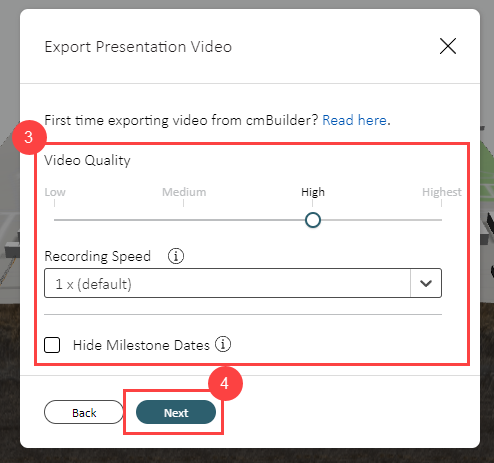Click the Export Presentation Video title
494x463 pixels.
pyautogui.click(x=138, y=47)
